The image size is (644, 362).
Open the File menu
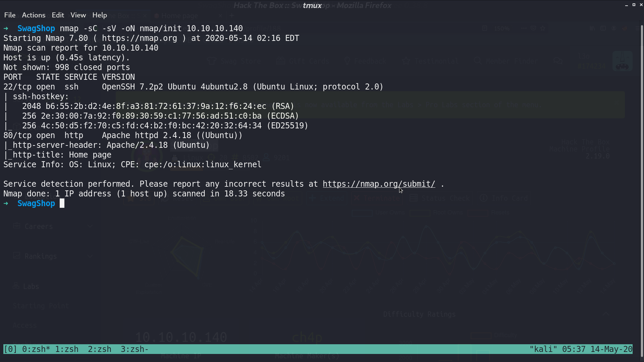(10, 15)
